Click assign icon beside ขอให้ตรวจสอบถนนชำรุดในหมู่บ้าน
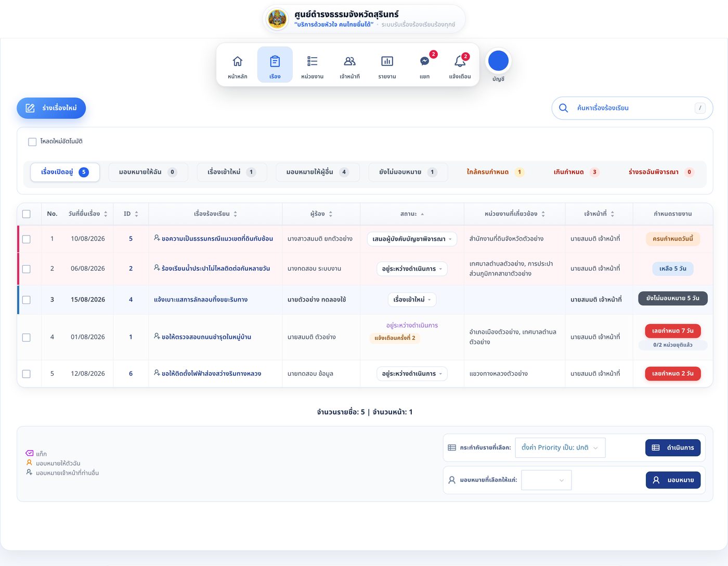Screen dimensions: 728x566 157,336
